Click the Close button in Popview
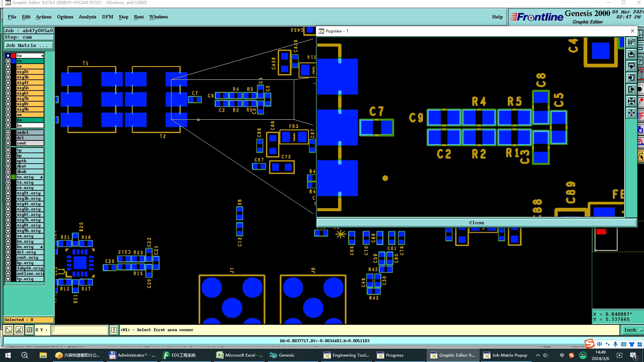 tap(476, 223)
